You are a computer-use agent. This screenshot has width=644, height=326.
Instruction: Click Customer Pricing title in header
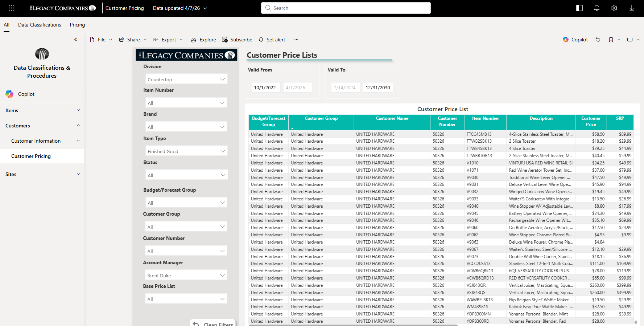tap(124, 8)
